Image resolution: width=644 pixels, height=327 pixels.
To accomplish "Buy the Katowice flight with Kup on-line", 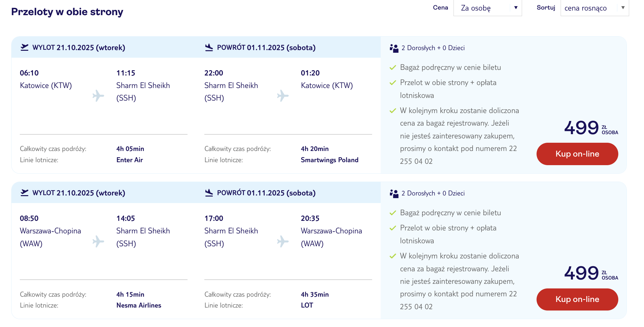I will pos(577,154).
